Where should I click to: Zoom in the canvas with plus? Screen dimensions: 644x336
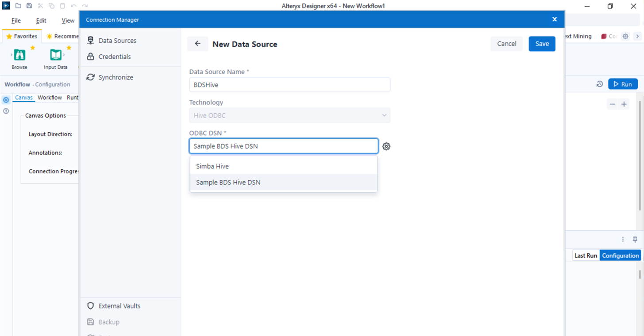(x=624, y=104)
